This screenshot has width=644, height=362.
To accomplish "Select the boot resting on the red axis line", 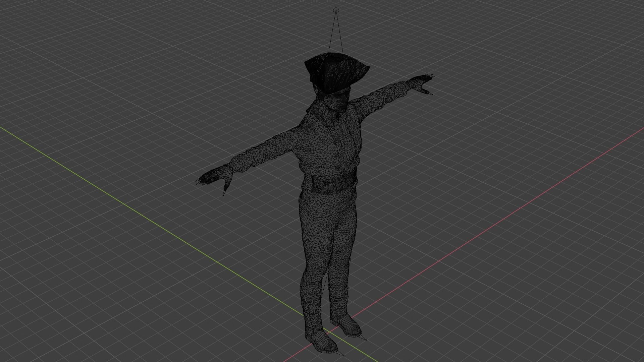I will [x=346, y=326].
